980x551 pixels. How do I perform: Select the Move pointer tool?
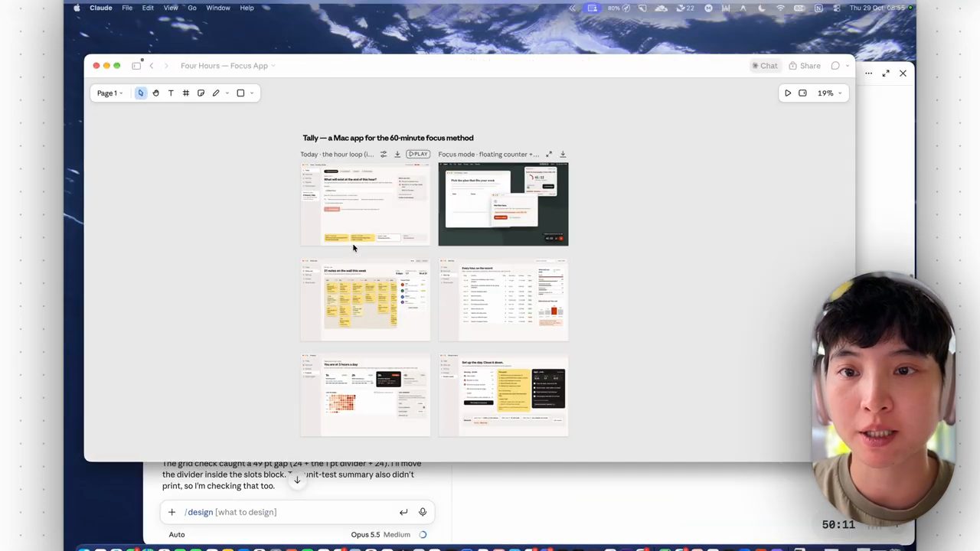tap(141, 93)
